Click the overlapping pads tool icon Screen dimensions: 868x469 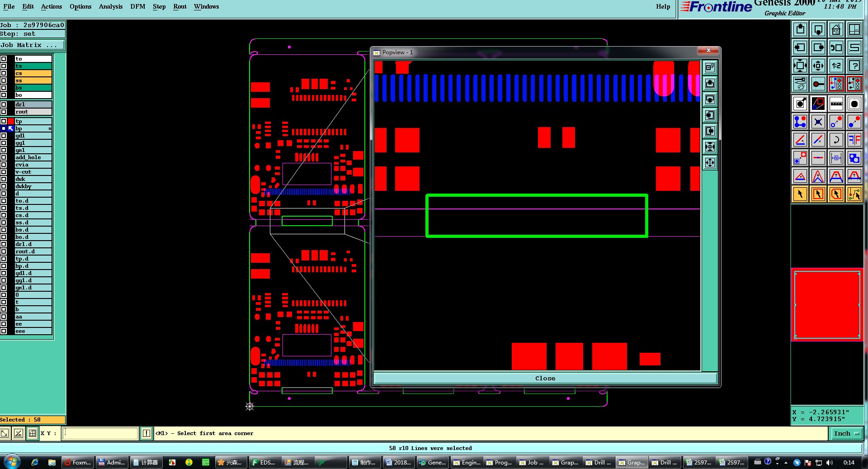point(854,158)
